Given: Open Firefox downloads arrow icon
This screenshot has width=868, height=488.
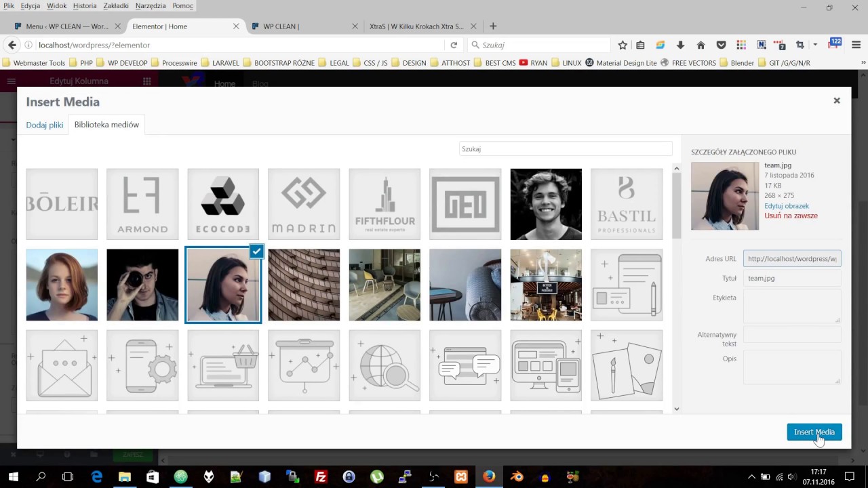Looking at the screenshot, I should point(681,45).
